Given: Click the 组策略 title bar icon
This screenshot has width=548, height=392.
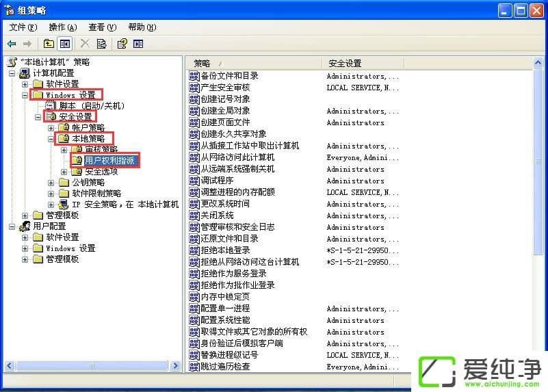Looking at the screenshot, I should 10,10.
